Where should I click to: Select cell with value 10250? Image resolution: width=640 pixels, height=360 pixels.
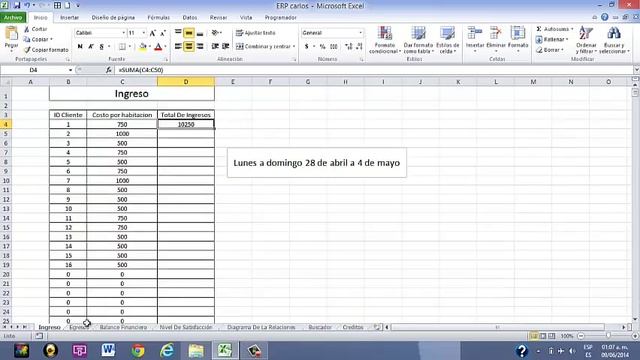186,124
